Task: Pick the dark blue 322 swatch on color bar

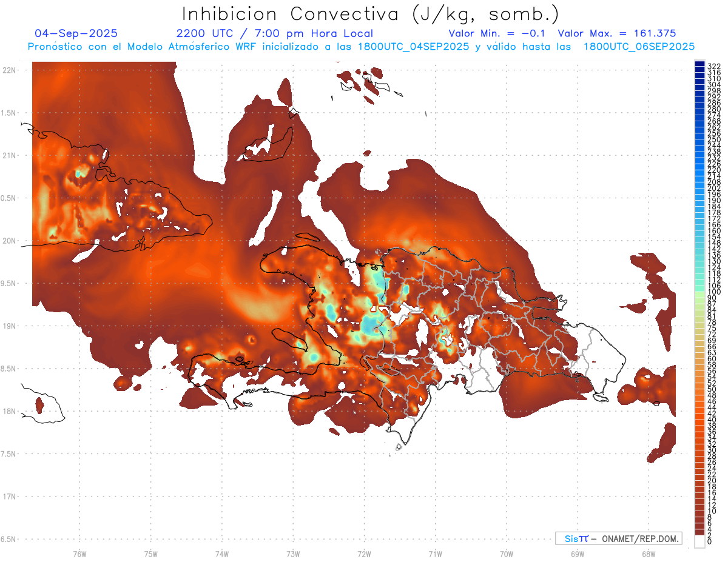Action: 699,65
